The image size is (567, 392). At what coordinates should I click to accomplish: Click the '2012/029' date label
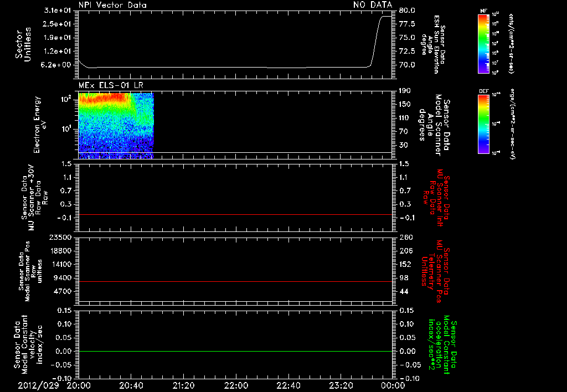38,385
